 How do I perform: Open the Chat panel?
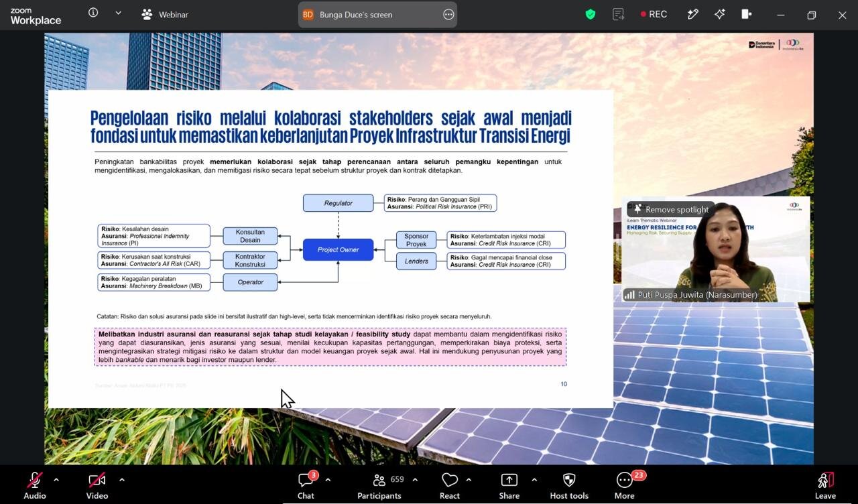[306, 486]
